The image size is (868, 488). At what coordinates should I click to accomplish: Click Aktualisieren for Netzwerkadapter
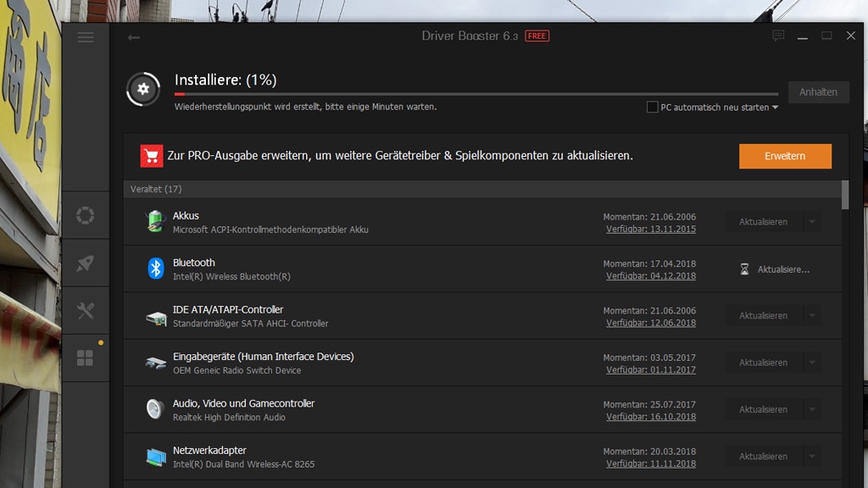tap(764, 457)
